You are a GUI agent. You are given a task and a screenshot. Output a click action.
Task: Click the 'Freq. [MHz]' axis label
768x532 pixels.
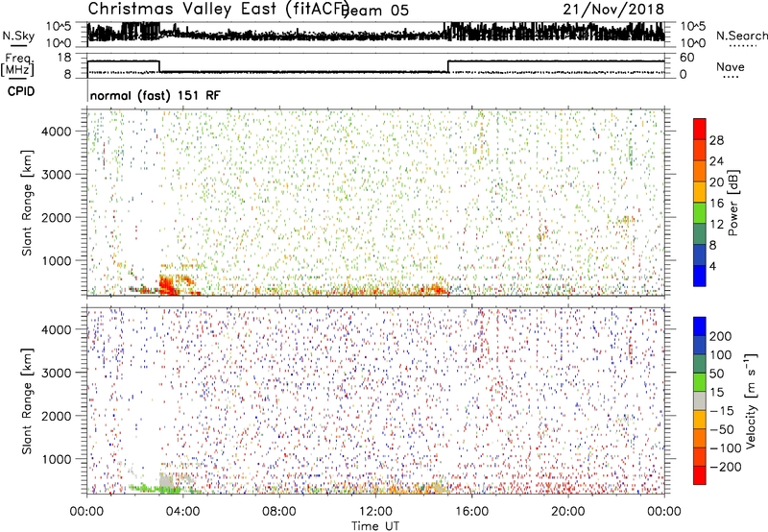[17, 64]
